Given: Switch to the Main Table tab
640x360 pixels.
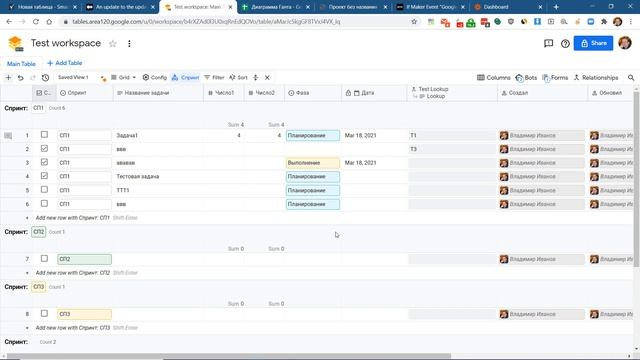Looking at the screenshot, I should [21, 64].
